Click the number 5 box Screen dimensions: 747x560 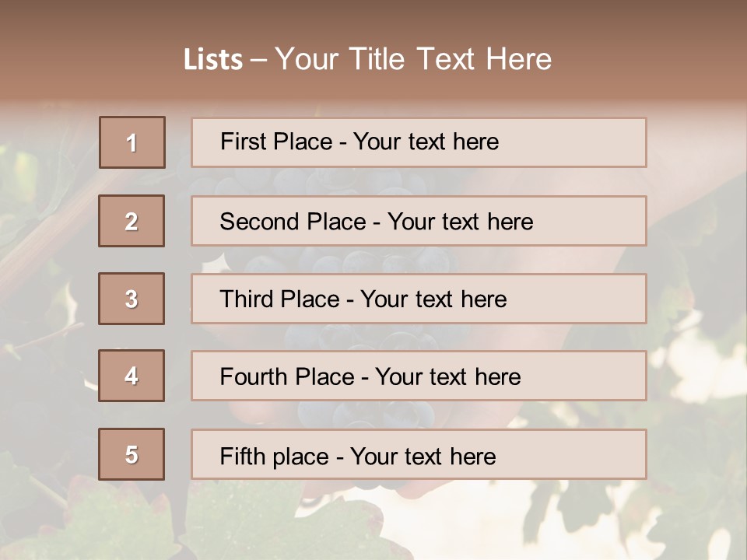pyautogui.click(x=132, y=454)
